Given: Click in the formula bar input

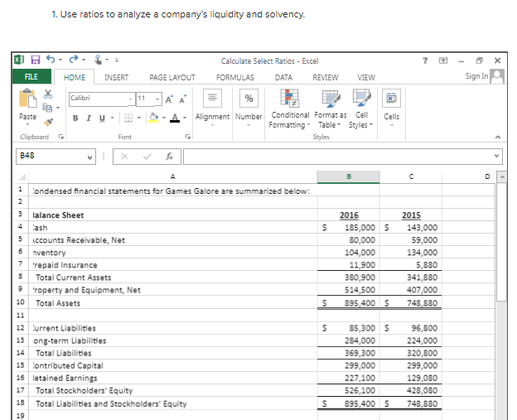Looking at the screenshot, I should pos(338,157).
